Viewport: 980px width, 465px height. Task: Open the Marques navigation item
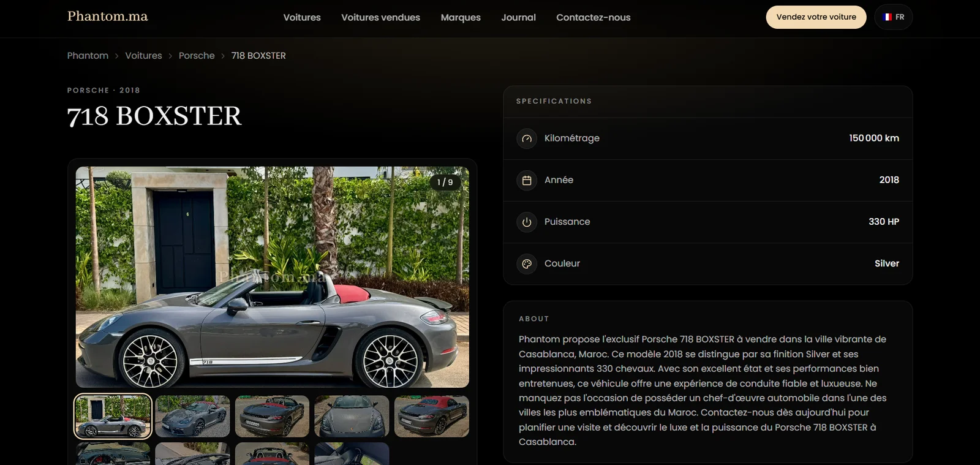click(461, 17)
